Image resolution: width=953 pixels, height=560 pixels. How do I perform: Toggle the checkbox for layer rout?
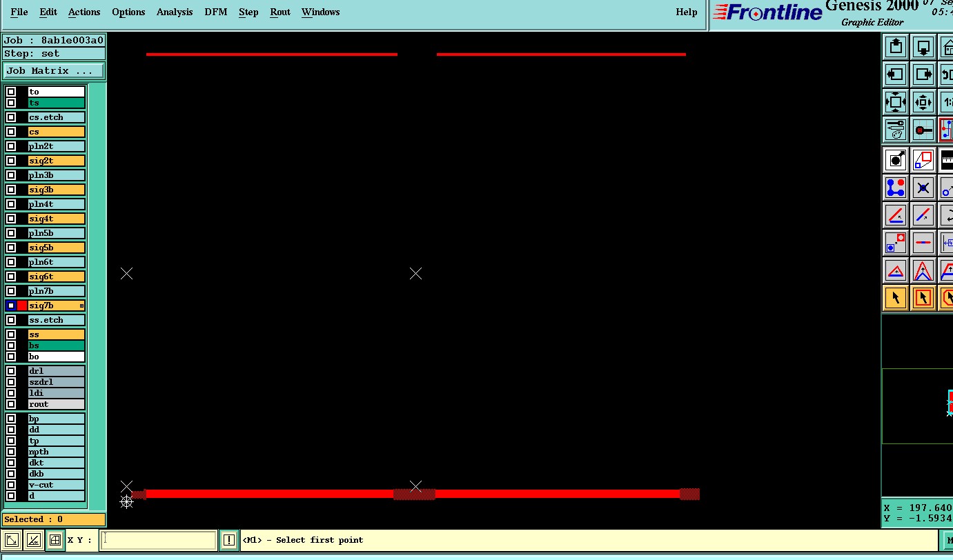pos(11,404)
